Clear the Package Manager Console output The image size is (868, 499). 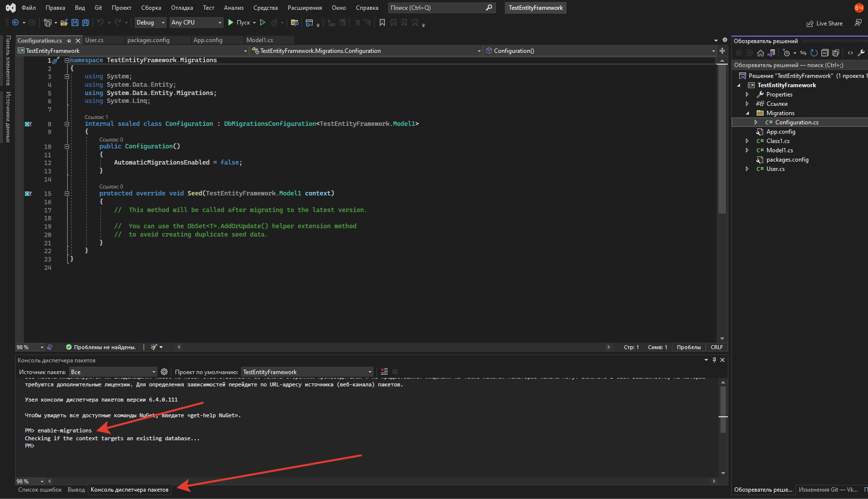pos(384,372)
